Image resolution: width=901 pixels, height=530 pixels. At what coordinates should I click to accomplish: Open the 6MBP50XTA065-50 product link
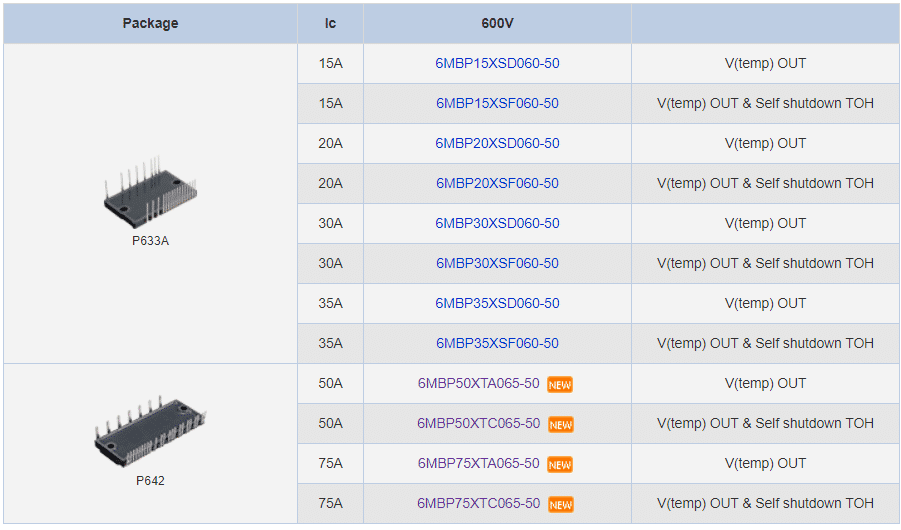click(x=478, y=383)
